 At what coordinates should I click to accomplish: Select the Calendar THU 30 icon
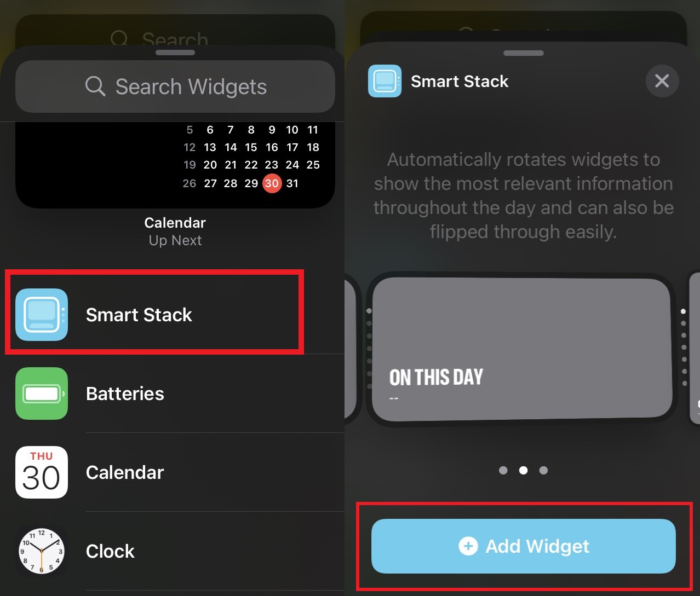42,472
